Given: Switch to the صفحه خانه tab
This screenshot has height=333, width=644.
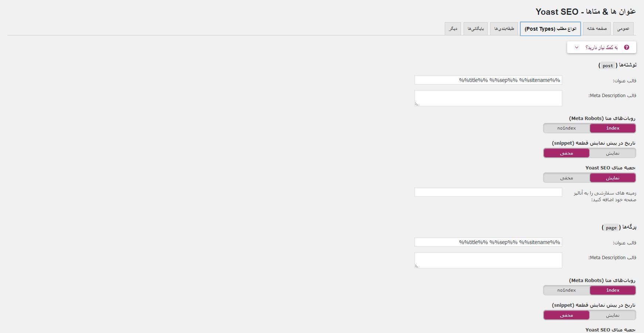Looking at the screenshot, I should [597, 29].
